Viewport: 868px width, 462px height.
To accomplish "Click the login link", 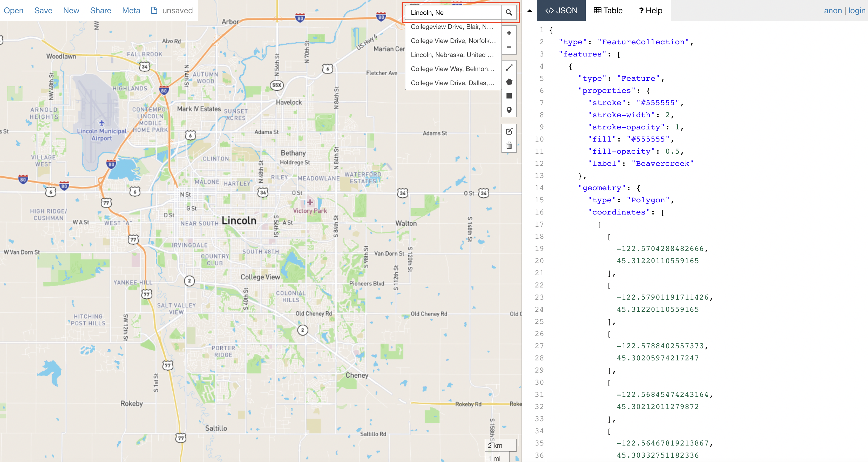I will (x=857, y=11).
